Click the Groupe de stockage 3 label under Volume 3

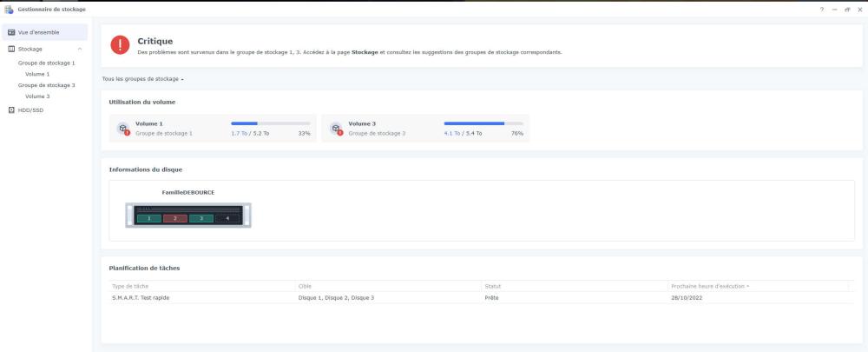(377, 134)
